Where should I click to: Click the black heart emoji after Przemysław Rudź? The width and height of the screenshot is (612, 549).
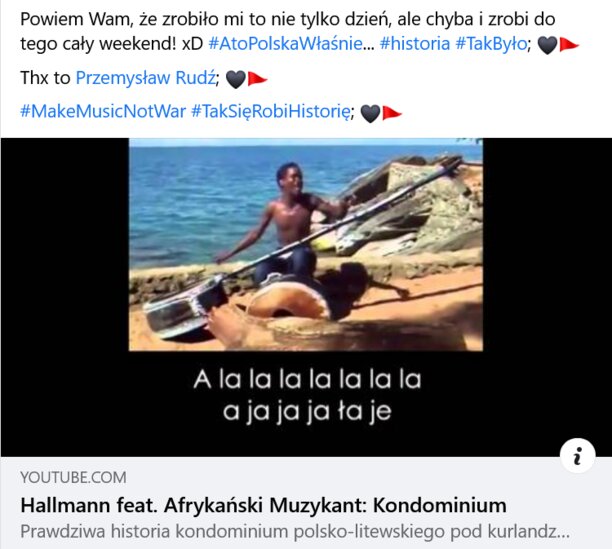236,79
